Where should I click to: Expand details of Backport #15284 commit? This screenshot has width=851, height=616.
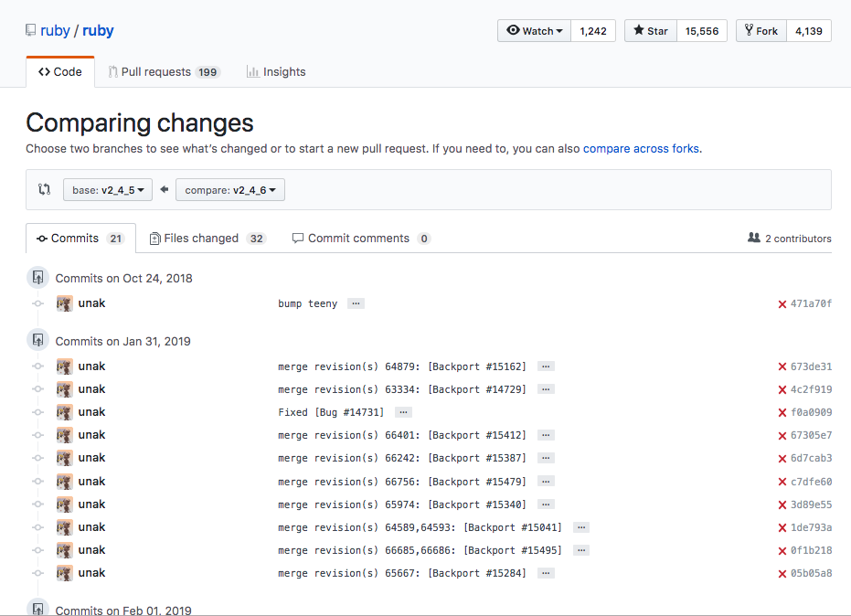tap(546, 572)
